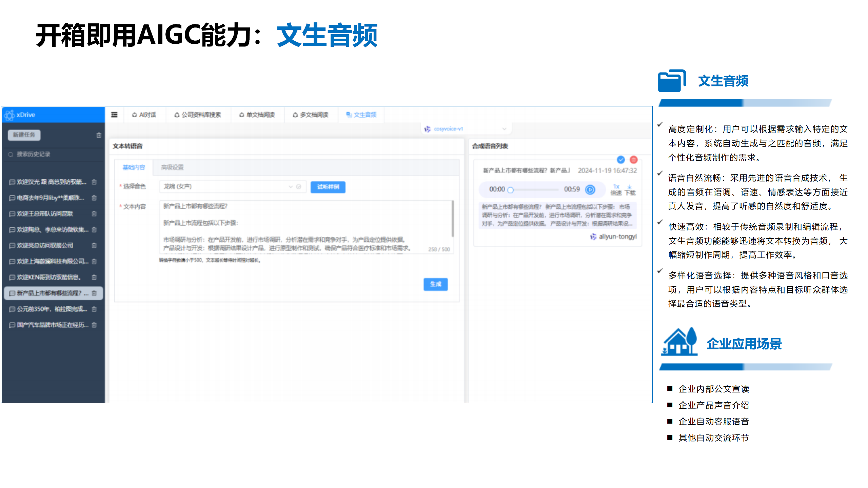This screenshot has width=868, height=488.
Task: Click the red delete icon on audio card
Action: pos(633,160)
